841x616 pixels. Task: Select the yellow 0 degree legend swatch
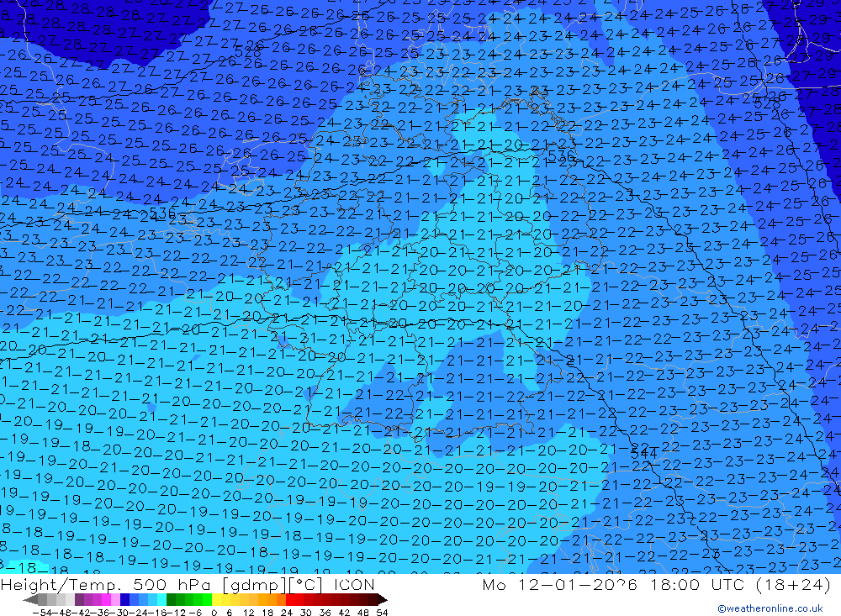point(217,600)
